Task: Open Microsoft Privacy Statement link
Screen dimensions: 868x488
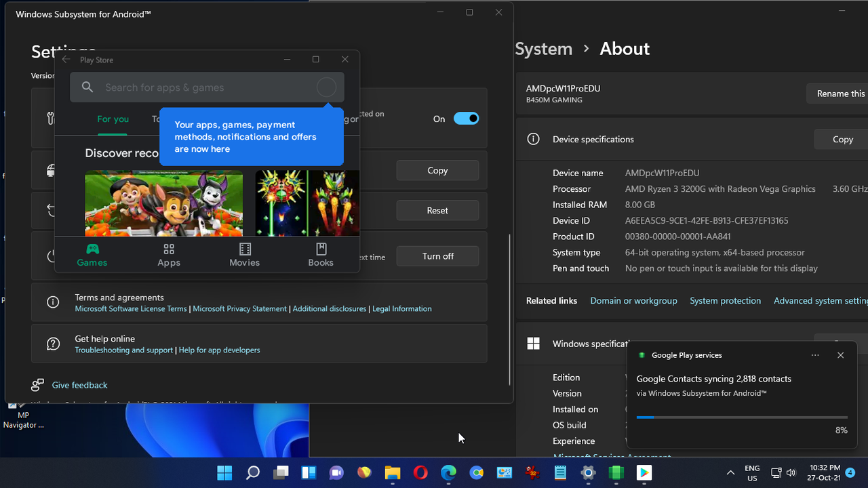Action: coord(240,309)
